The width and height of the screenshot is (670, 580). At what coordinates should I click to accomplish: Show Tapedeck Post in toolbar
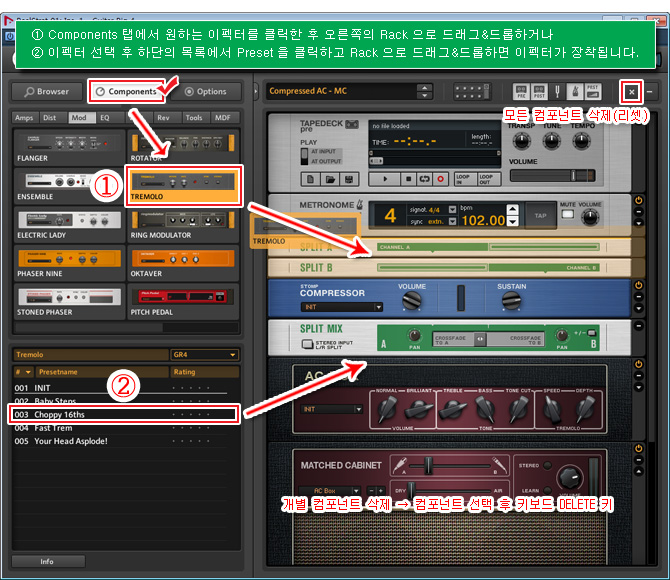539,91
